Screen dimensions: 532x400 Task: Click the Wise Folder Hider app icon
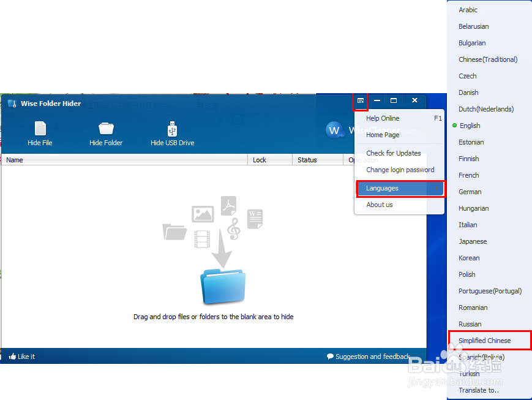pos(12,104)
